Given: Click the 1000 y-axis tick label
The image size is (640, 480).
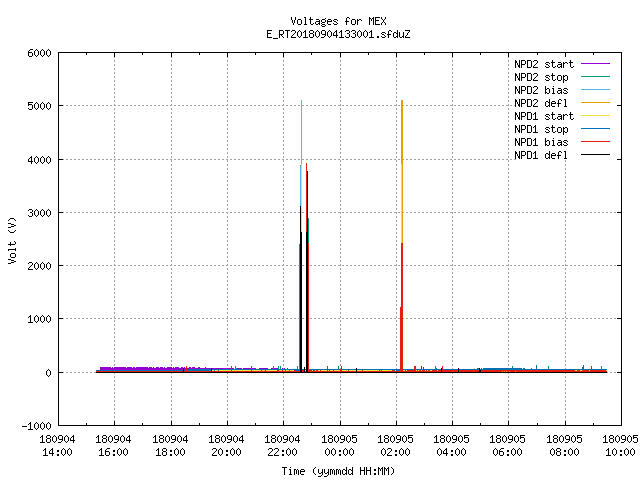Looking at the screenshot, I should (x=40, y=319).
